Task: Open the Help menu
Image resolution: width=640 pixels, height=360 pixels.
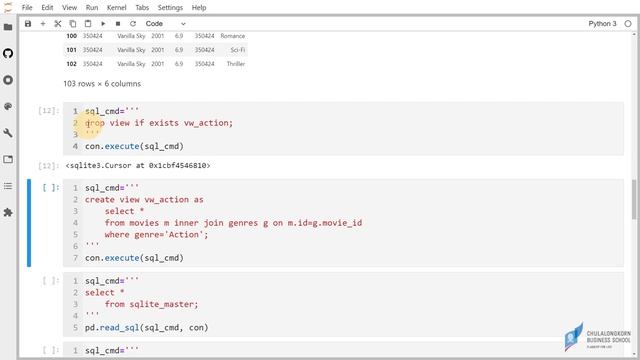Action: (199, 7)
